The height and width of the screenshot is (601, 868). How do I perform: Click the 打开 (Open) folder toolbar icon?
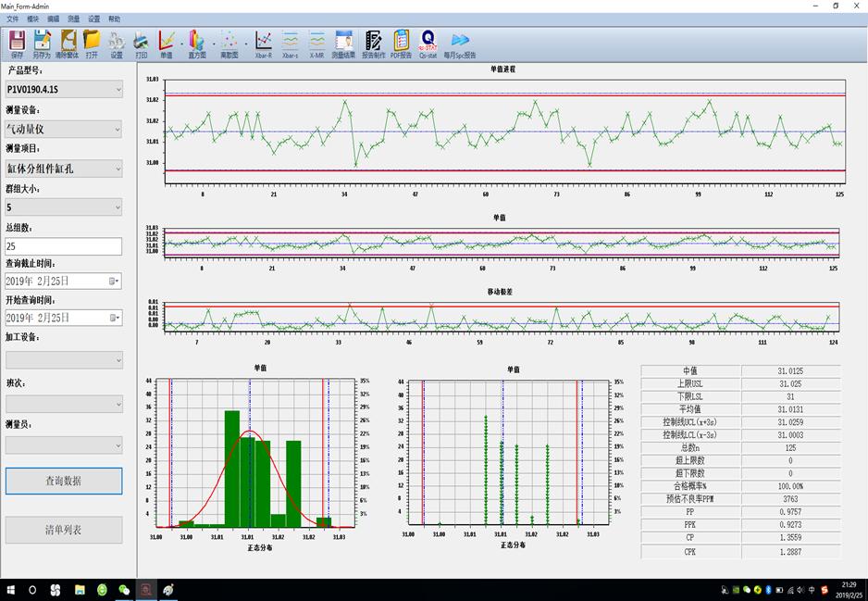coord(92,44)
